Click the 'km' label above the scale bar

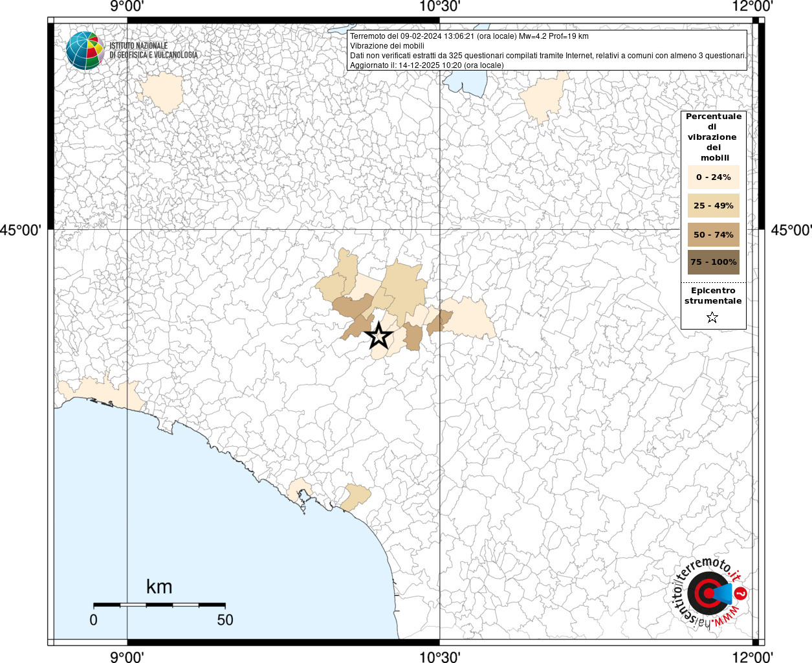pos(159,587)
